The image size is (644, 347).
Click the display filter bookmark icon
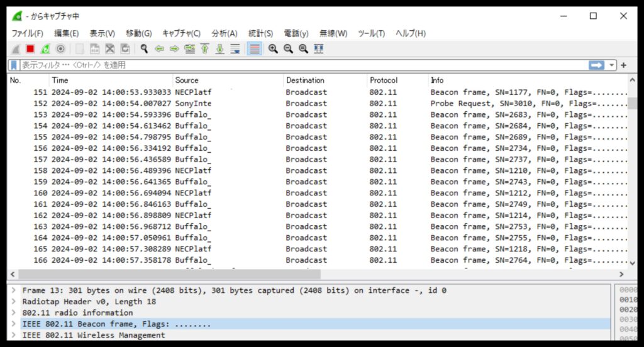tap(14, 65)
